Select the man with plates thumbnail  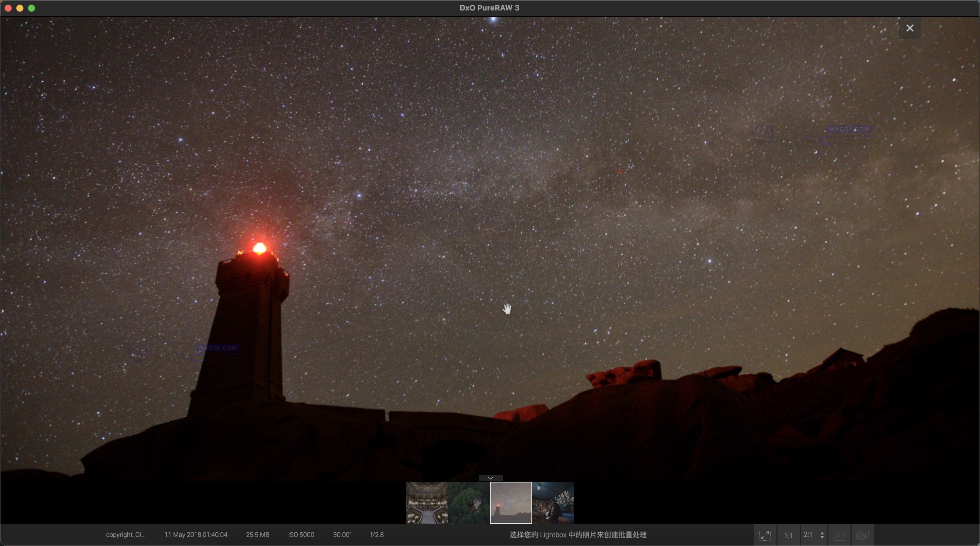point(553,503)
